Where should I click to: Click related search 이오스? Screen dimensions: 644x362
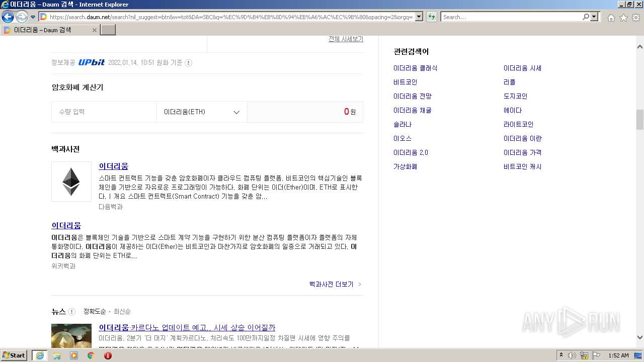click(403, 138)
